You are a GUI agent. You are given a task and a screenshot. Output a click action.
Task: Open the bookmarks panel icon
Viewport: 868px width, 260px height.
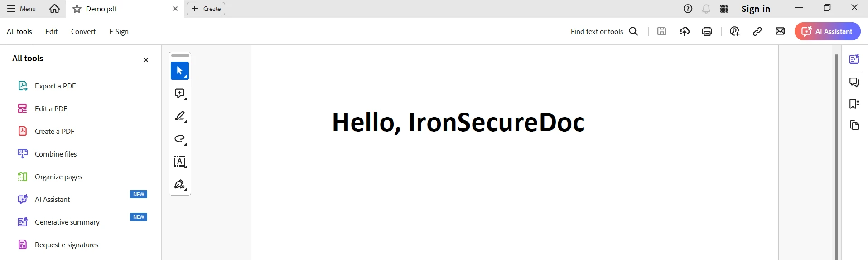[x=854, y=104]
